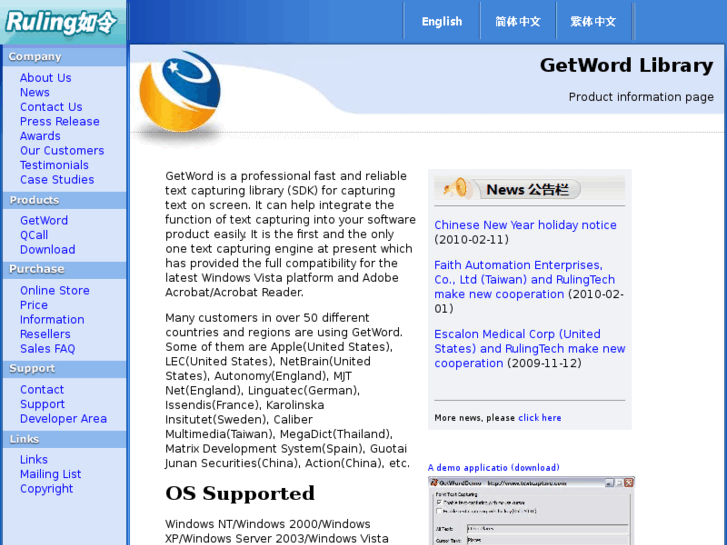Visit the Online Store

coord(54,290)
